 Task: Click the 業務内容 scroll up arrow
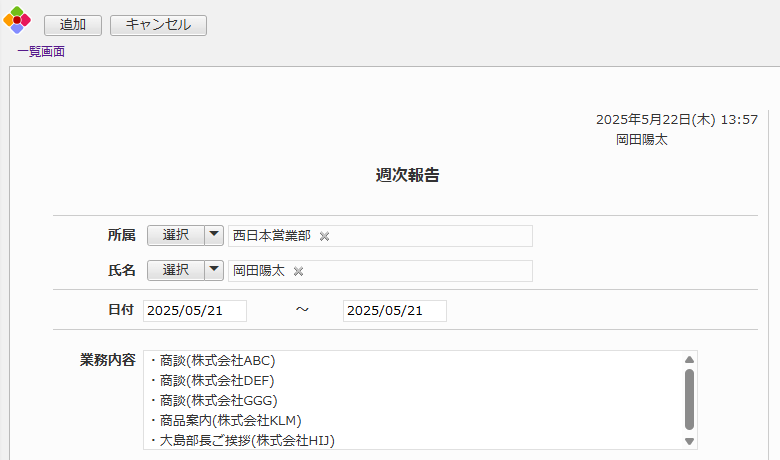tap(689, 360)
